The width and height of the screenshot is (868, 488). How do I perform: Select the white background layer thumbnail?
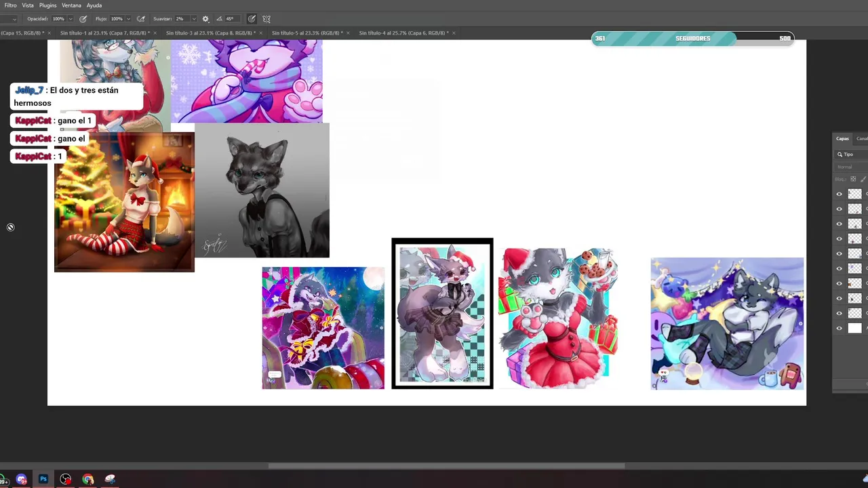855,328
